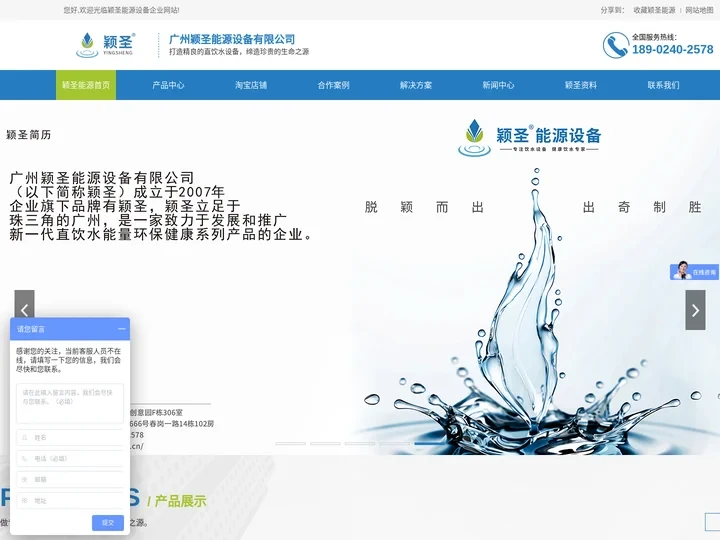Open 解决方案 navigation item
Screen dimensions: 720x540
pos(416,85)
